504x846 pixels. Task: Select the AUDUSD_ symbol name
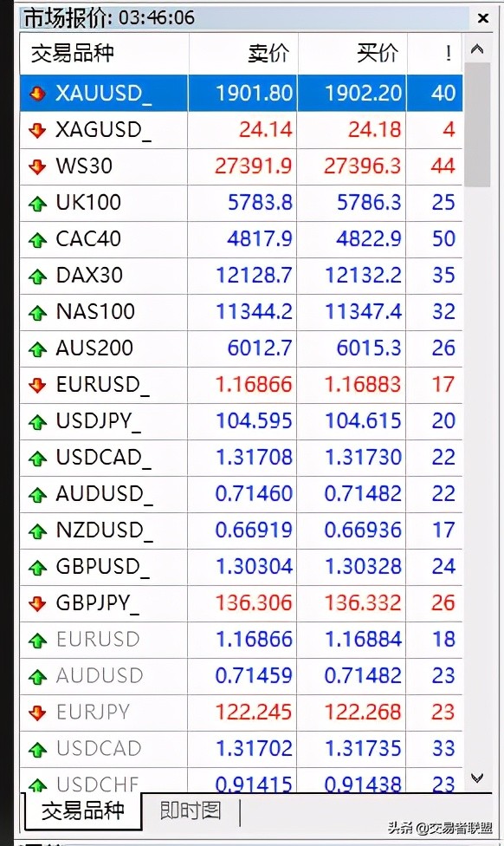tap(105, 494)
